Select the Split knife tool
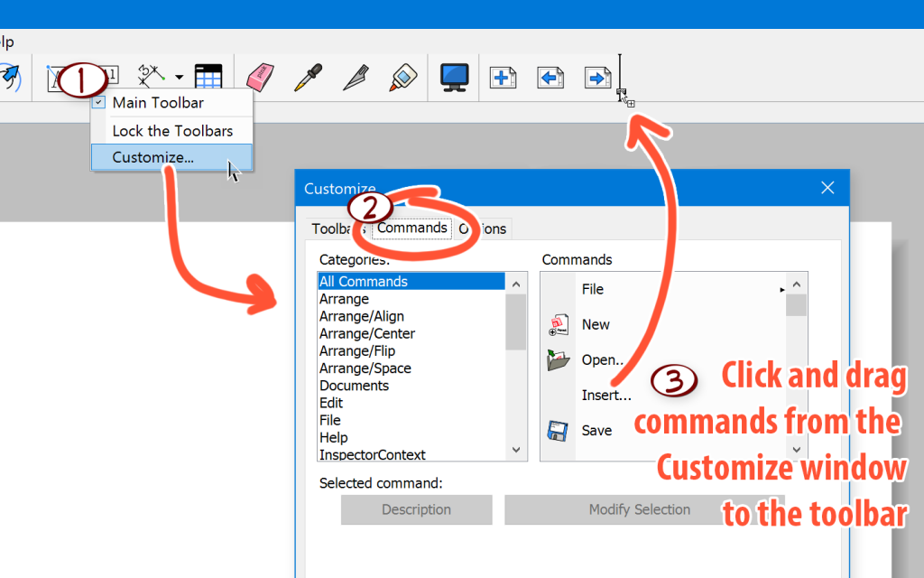Image resolution: width=924 pixels, height=578 pixels. [x=356, y=77]
